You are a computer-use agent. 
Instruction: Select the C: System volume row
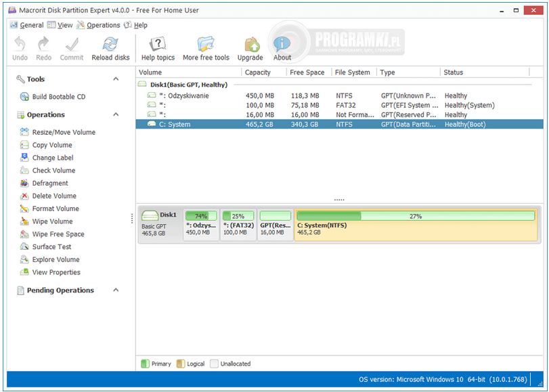click(339, 124)
